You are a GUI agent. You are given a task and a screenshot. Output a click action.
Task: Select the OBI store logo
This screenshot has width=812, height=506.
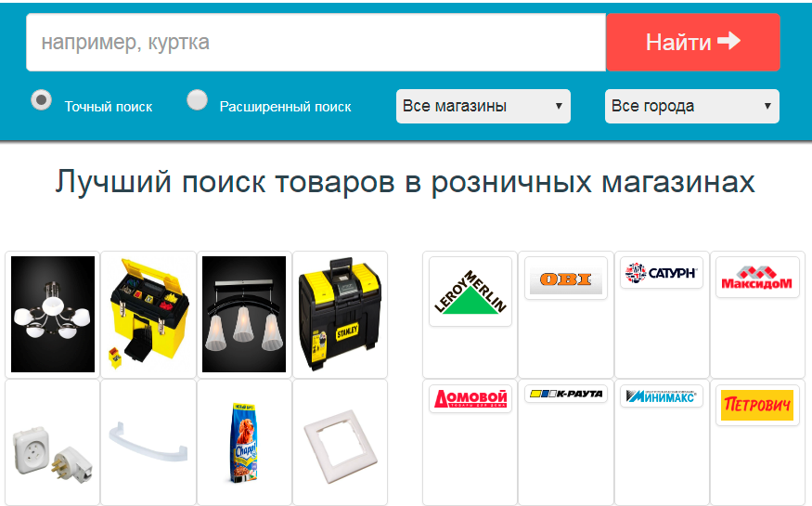566,279
